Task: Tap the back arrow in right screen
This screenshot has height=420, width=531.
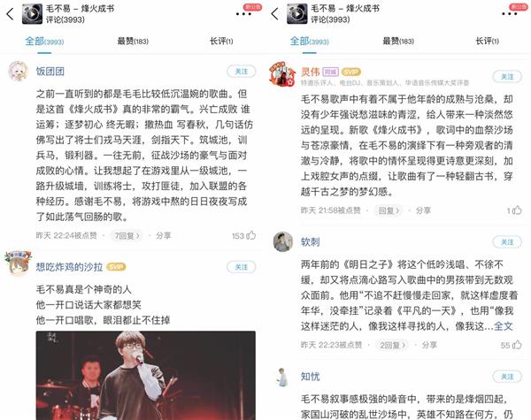Action: [x=275, y=14]
